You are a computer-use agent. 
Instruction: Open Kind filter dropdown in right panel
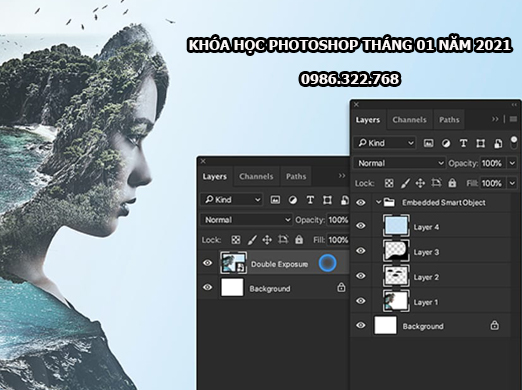point(385,143)
